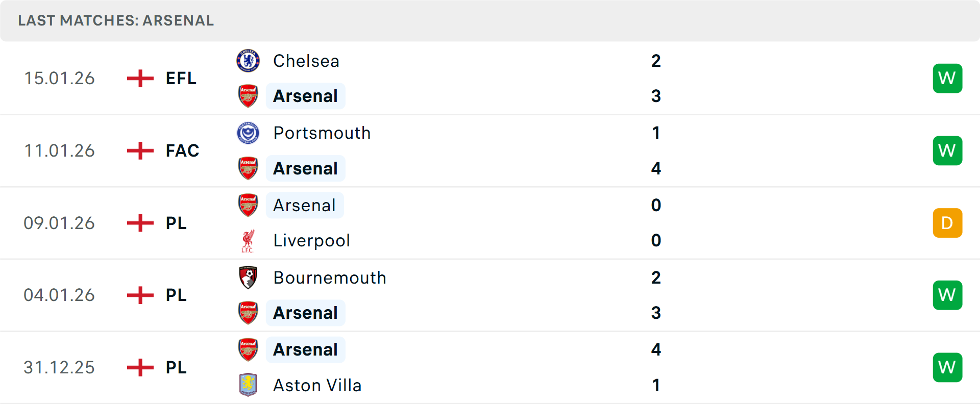Screen dimensions: 980x404
Task: Click the Aston Villa club crest icon
Action: click(248, 385)
